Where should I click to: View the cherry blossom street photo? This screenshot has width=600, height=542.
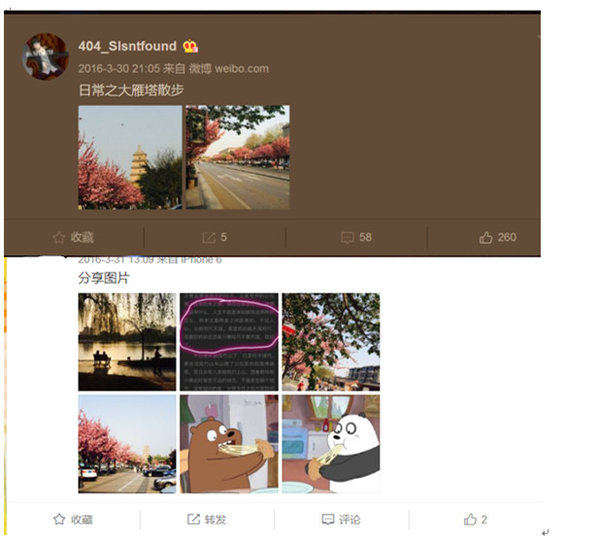[238, 157]
